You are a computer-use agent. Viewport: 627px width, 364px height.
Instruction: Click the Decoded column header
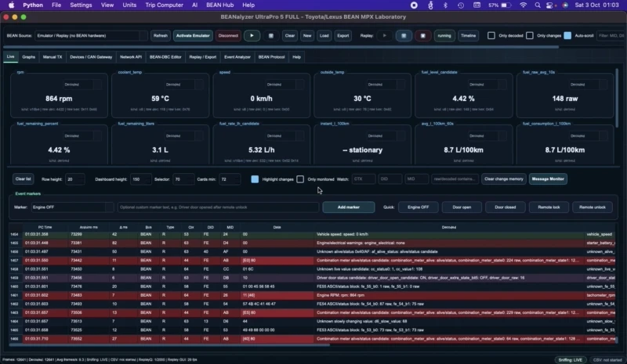449,227
